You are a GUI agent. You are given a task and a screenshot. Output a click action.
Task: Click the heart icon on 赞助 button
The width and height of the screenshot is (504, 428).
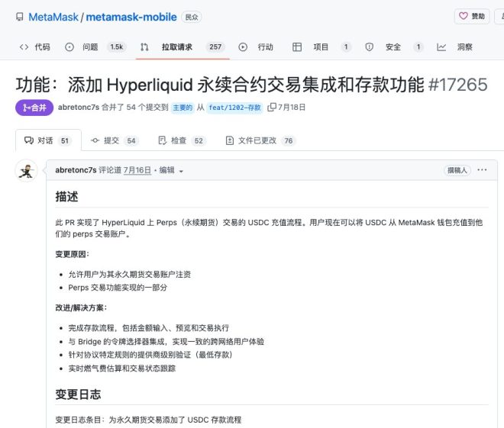(464, 16)
